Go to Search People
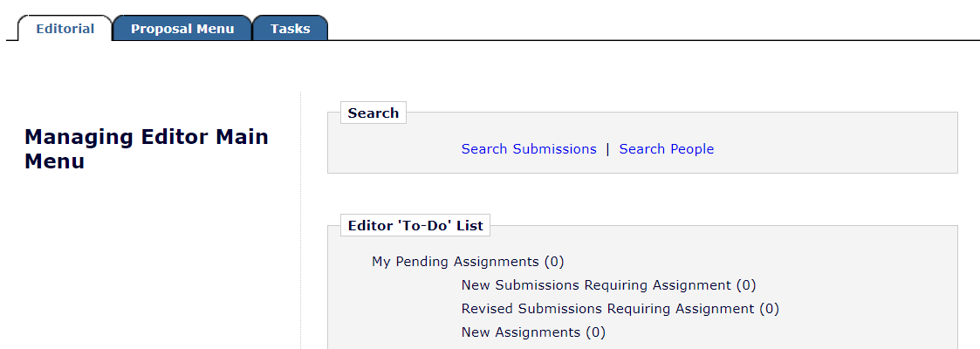Image resolution: width=980 pixels, height=349 pixels. click(x=667, y=149)
